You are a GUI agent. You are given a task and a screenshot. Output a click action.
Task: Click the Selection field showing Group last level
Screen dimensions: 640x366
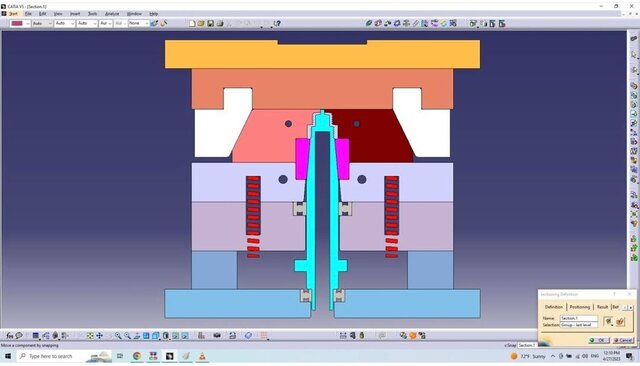click(579, 325)
